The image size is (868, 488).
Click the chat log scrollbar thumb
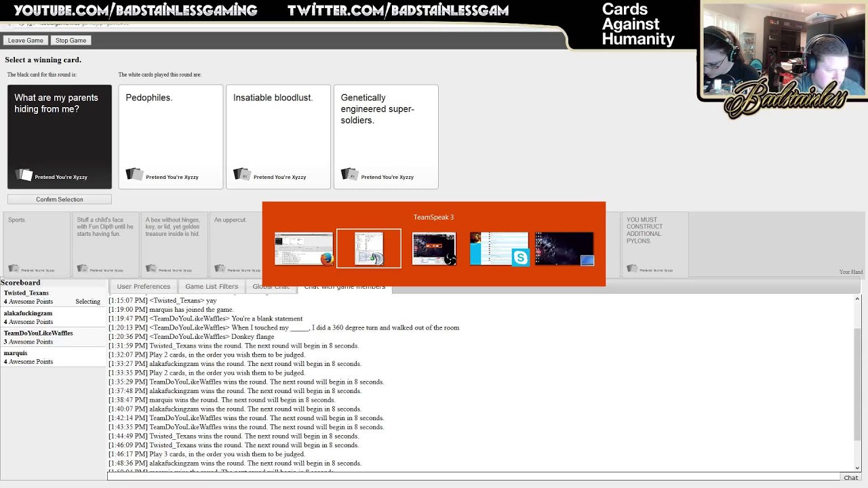point(857,384)
